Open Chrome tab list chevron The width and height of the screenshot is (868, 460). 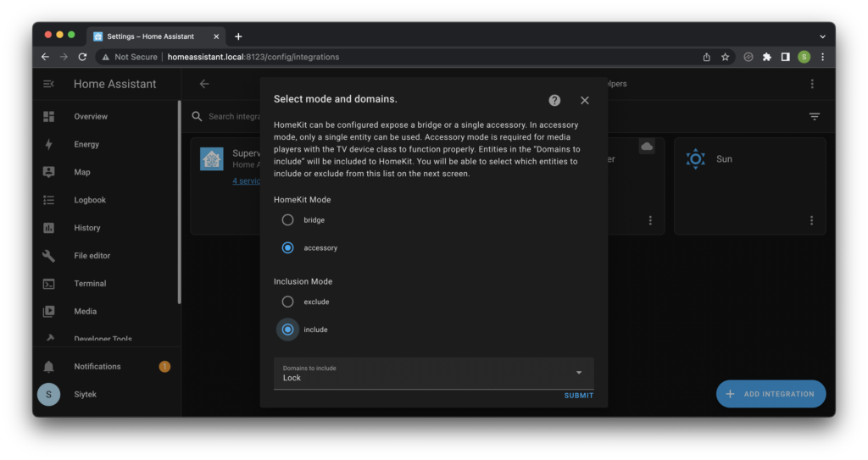pos(822,36)
